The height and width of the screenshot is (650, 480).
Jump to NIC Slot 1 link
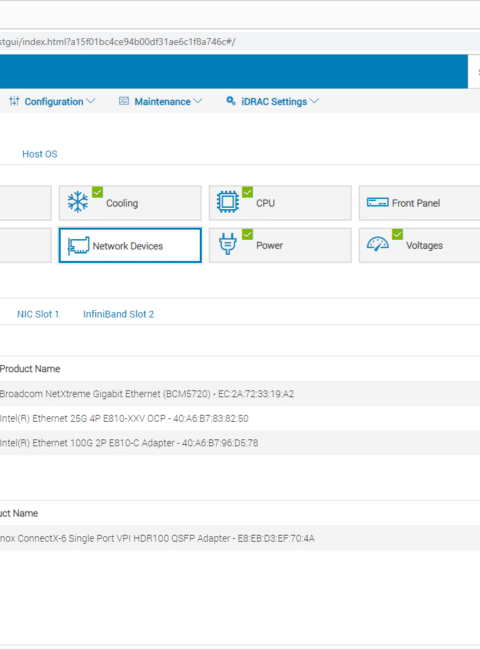[x=38, y=314]
